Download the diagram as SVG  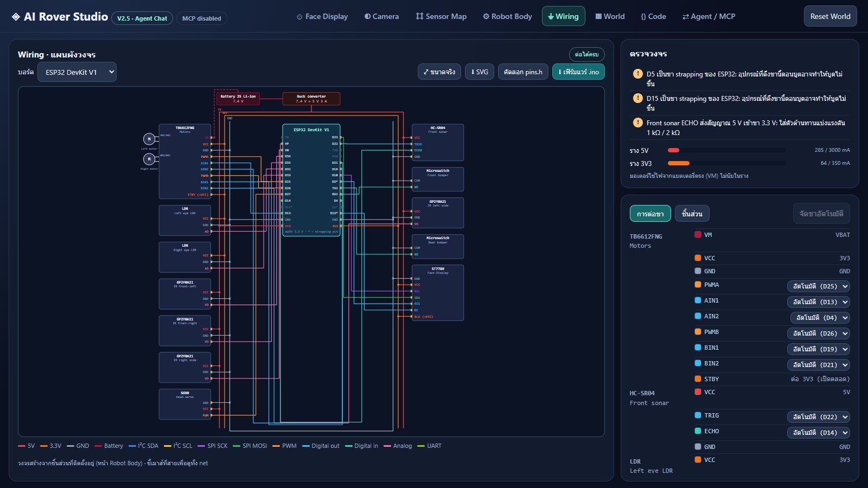pos(480,72)
